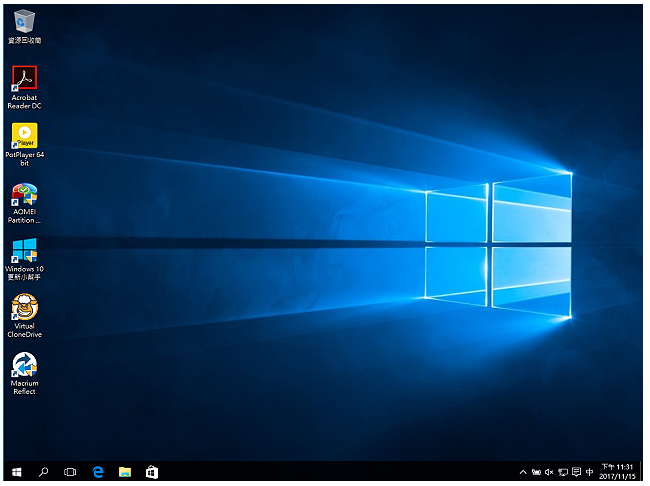Click the "Acrobat Reader DC" label text
Viewport: 650px width, 486px height.
24,102
